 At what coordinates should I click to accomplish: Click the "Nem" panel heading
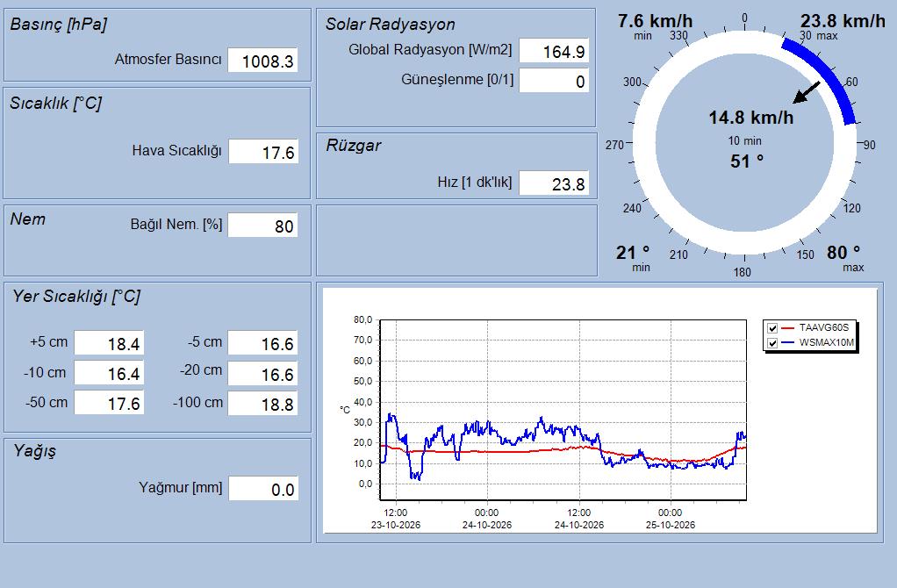pos(27,219)
